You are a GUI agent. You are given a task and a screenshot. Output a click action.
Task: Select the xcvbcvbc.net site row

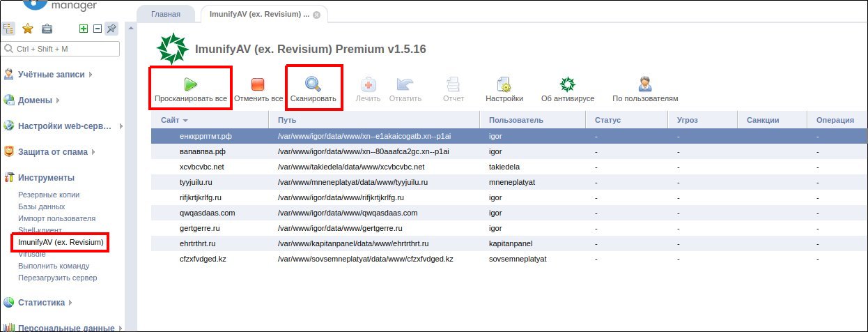click(510, 167)
